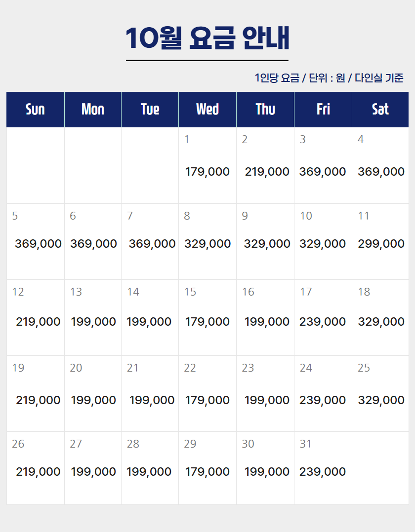415x532 pixels.
Task: Select the October 4 date cell
Action: tap(380, 165)
